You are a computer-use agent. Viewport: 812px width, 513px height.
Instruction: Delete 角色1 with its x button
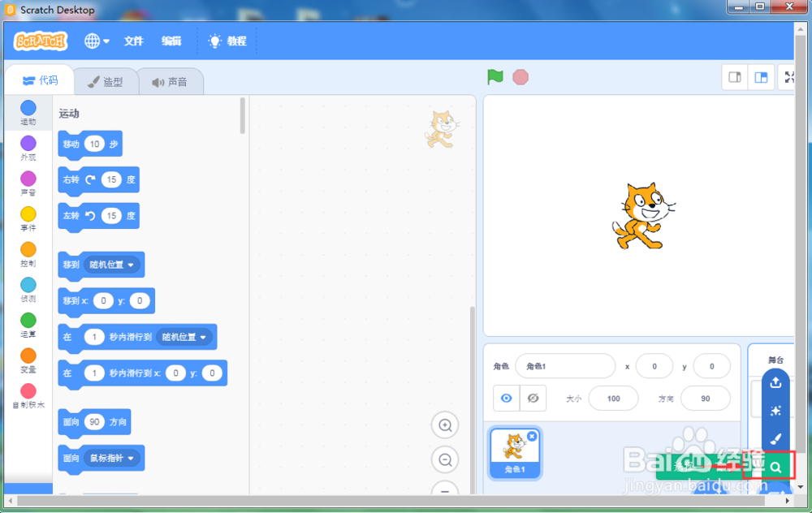532,437
